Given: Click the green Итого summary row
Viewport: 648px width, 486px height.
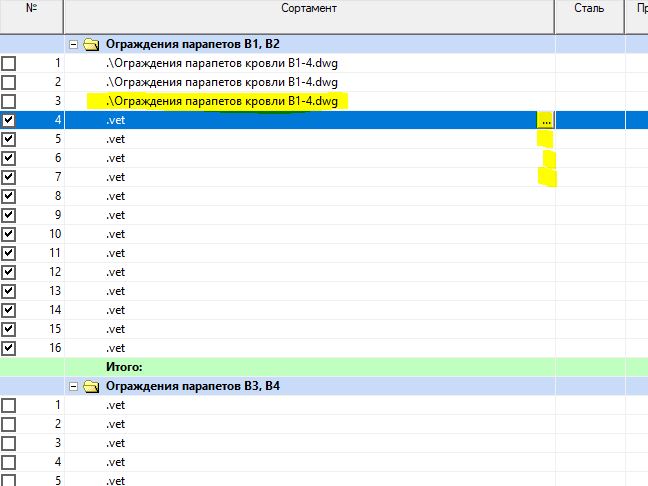Looking at the screenshot, I should pyautogui.click(x=300, y=367).
